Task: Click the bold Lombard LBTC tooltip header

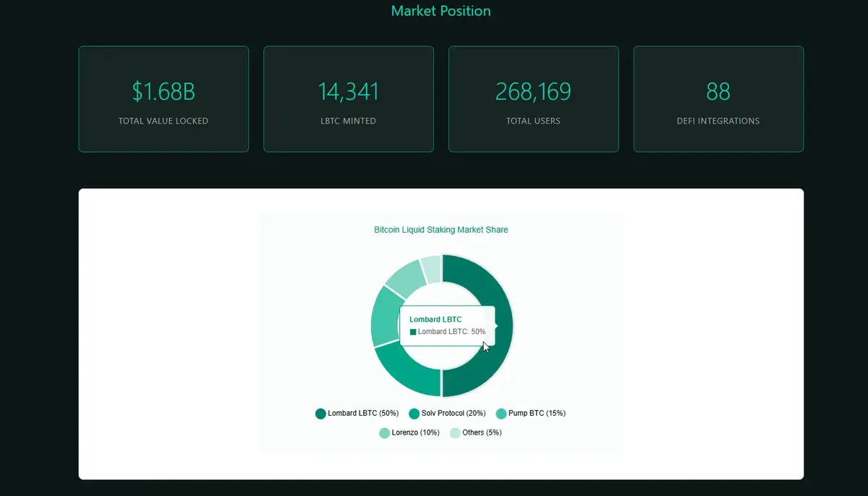Action: point(435,319)
